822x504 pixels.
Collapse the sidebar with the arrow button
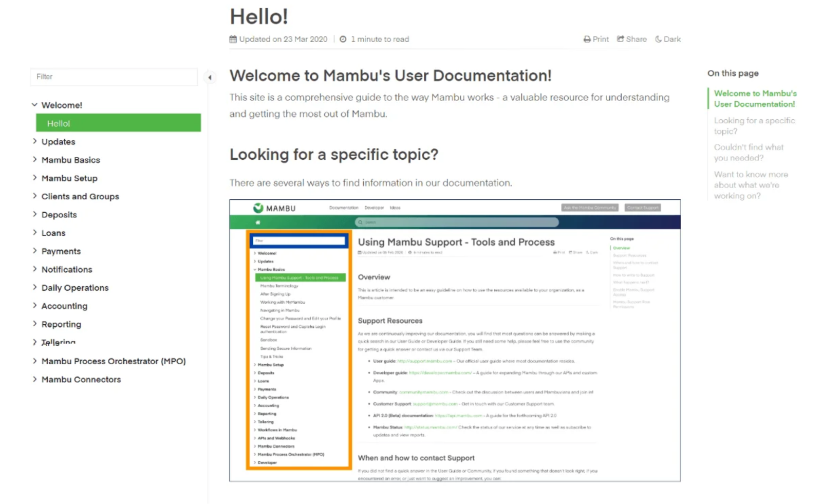click(x=210, y=78)
